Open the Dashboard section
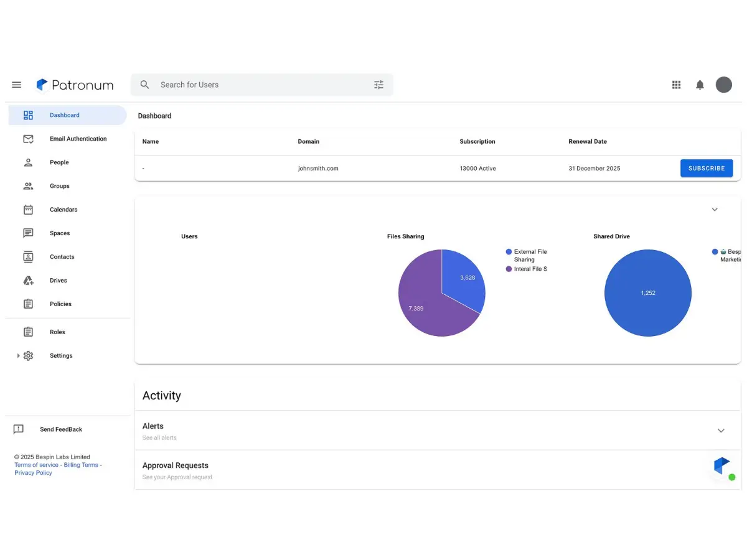Screen dimensions: 747x560 coord(64,115)
